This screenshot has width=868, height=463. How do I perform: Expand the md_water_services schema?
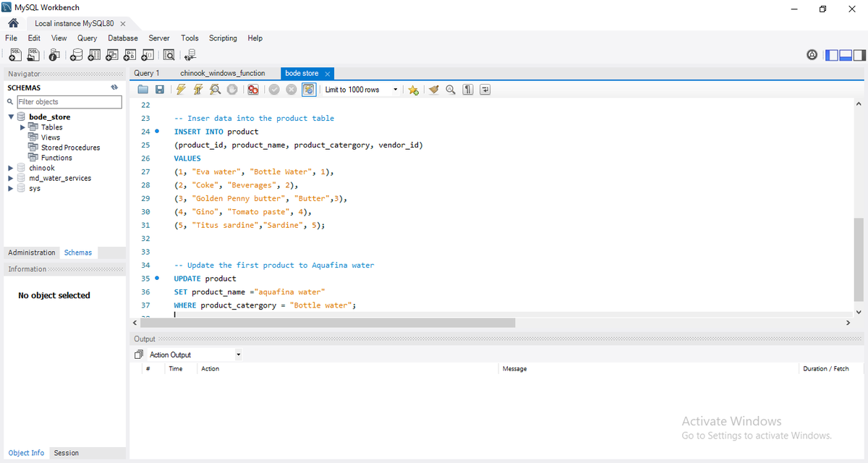tap(11, 178)
